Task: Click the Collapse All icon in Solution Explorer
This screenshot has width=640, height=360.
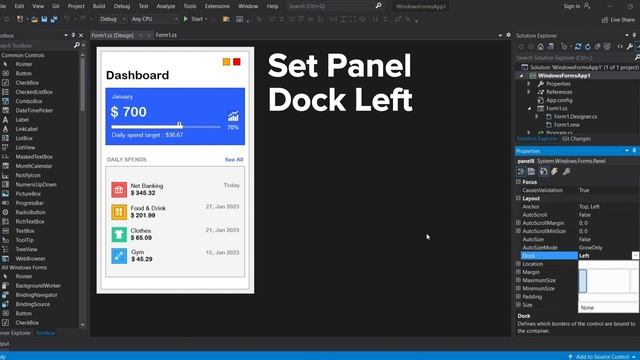Action: click(x=597, y=47)
